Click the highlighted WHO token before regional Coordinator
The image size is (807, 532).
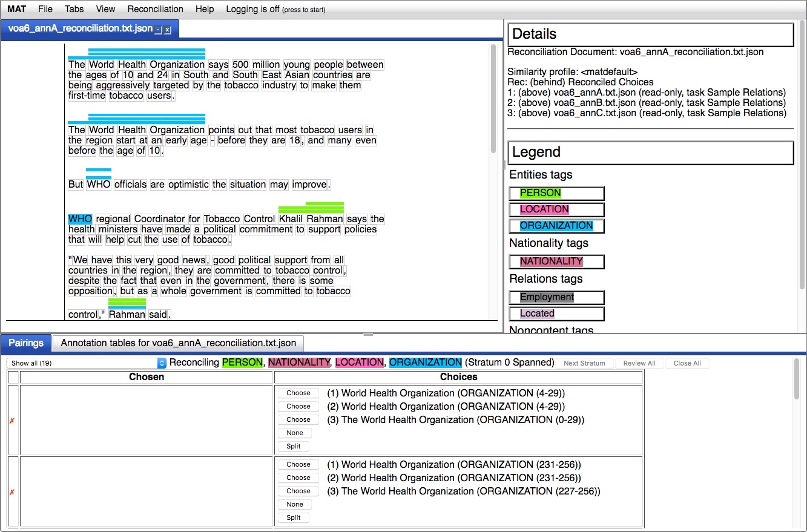pos(80,219)
